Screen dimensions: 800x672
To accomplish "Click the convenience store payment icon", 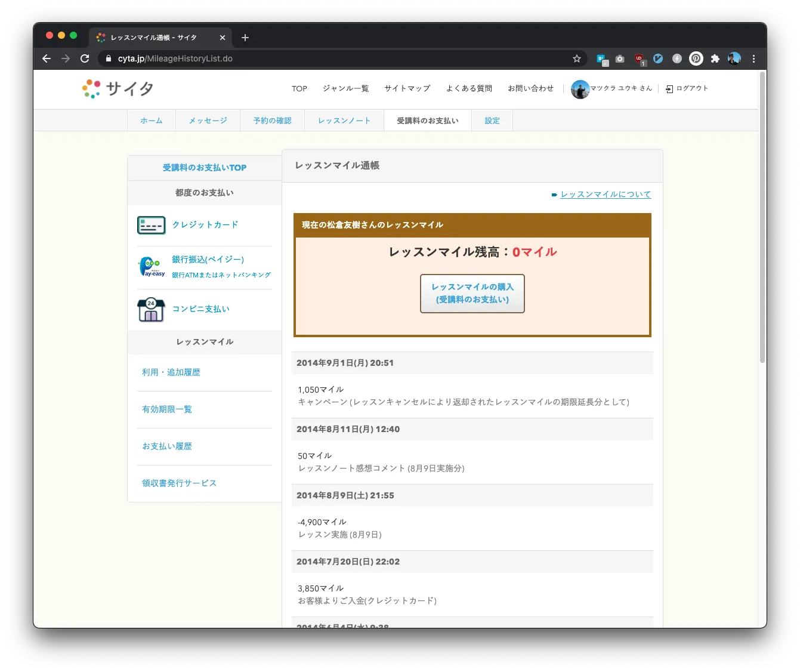I will [151, 309].
